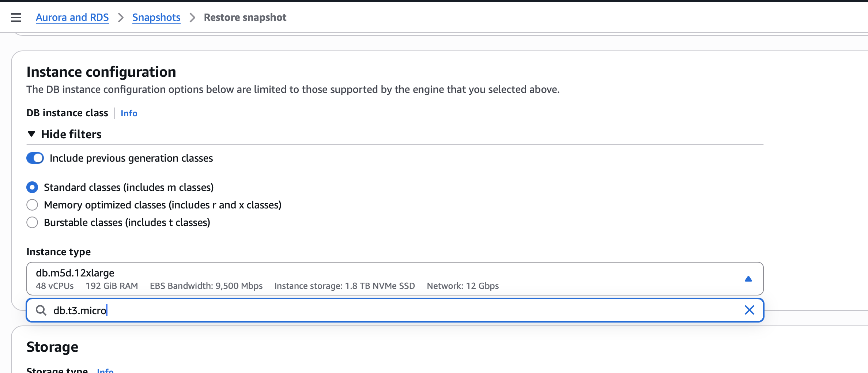Go to Aurora and RDS breadcrumb
The image size is (868, 373).
tap(72, 18)
